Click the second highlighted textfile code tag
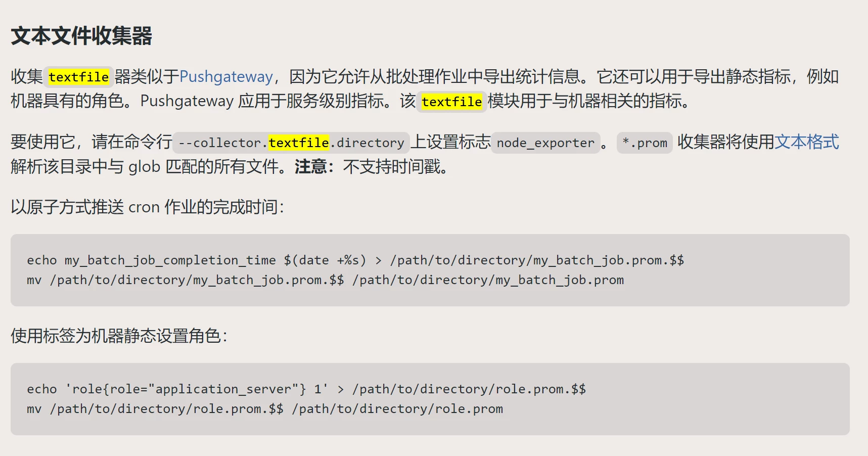This screenshot has width=868, height=456. [451, 102]
